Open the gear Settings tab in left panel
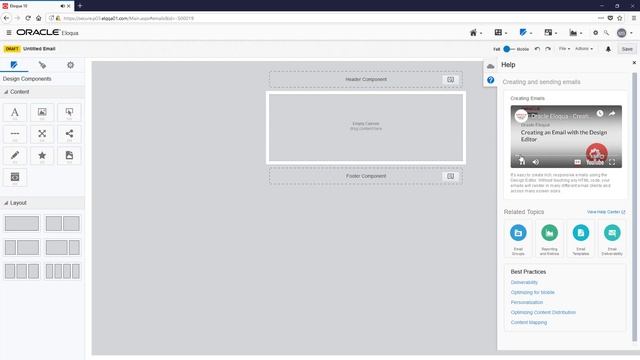The width and height of the screenshot is (640, 360). point(70,65)
